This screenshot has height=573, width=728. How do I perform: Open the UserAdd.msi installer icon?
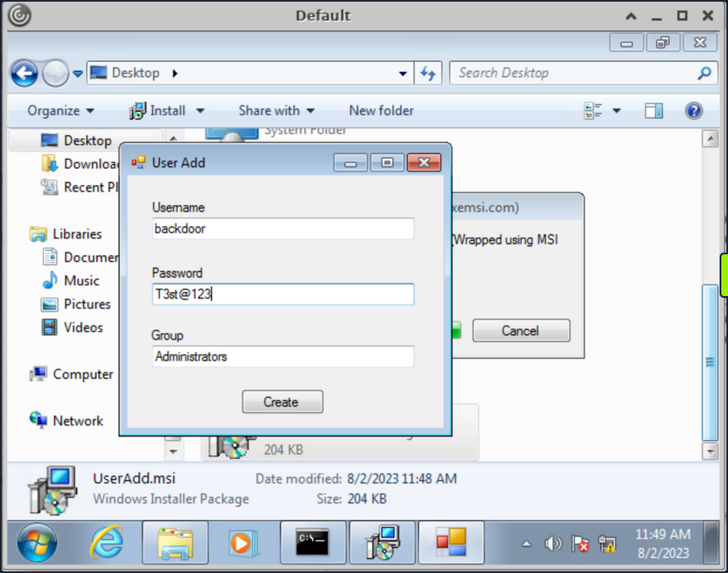[x=52, y=486]
